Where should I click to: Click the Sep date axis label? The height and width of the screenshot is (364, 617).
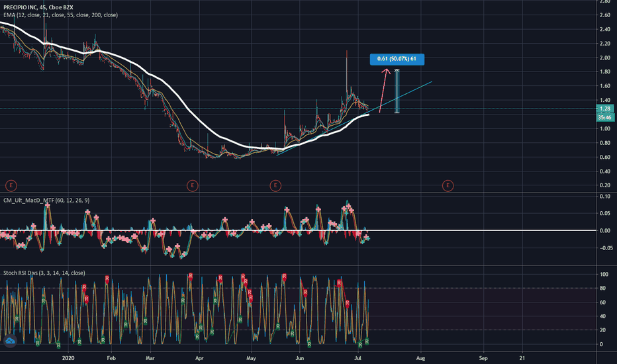point(483,358)
